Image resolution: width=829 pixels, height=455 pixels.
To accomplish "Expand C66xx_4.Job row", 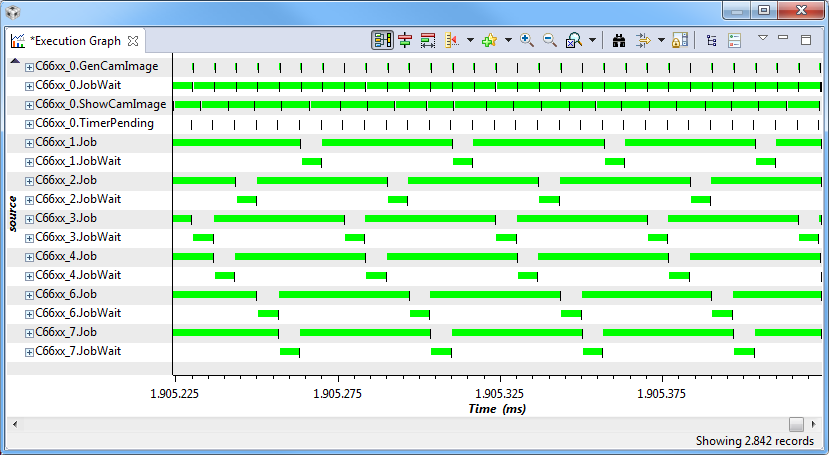I will coord(30,257).
